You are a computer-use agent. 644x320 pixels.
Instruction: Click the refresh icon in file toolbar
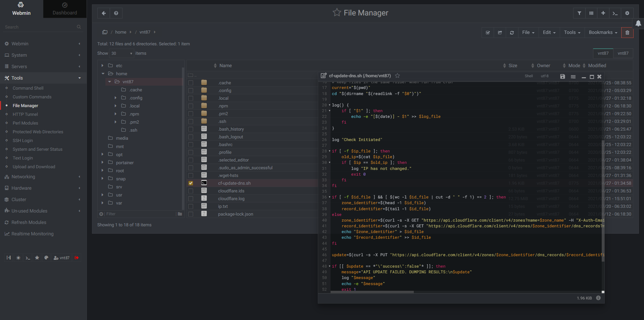[512, 33]
